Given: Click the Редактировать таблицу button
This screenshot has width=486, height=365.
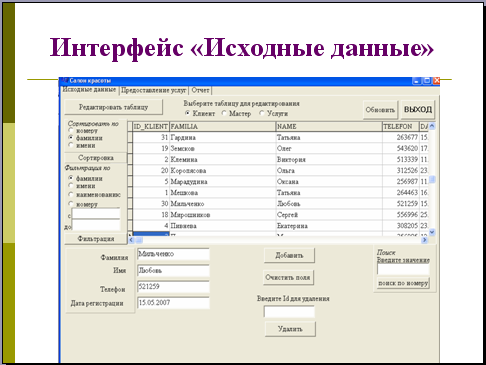Looking at the screenshot, I should tap(113, 107).
